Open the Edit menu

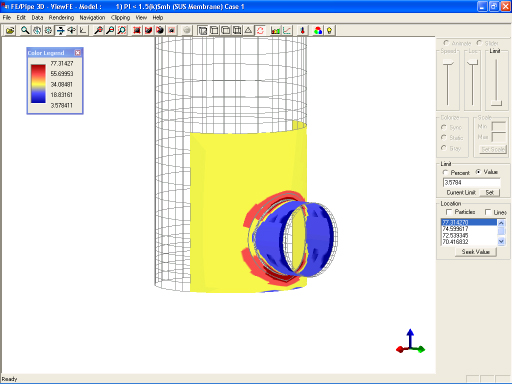pyautogui.click(x=21, y=18)
